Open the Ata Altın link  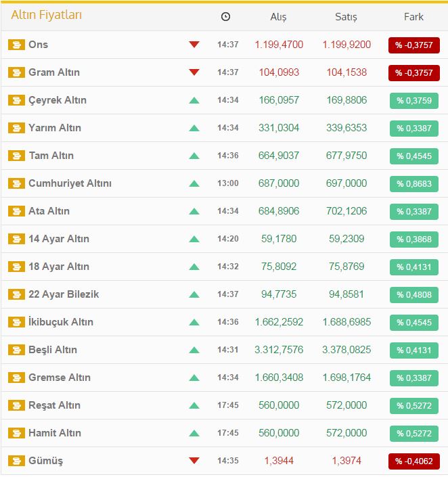(49, 211)
